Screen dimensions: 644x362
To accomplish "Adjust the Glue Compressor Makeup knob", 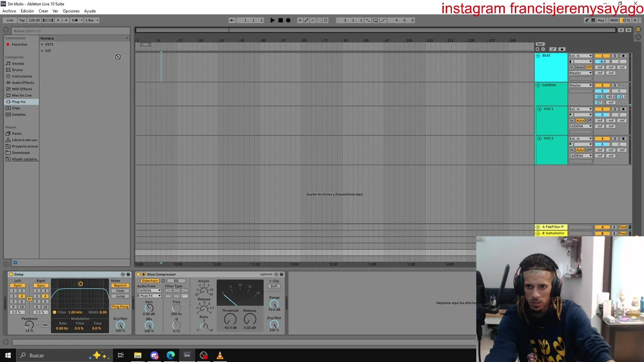I will [x=250, y=319].
